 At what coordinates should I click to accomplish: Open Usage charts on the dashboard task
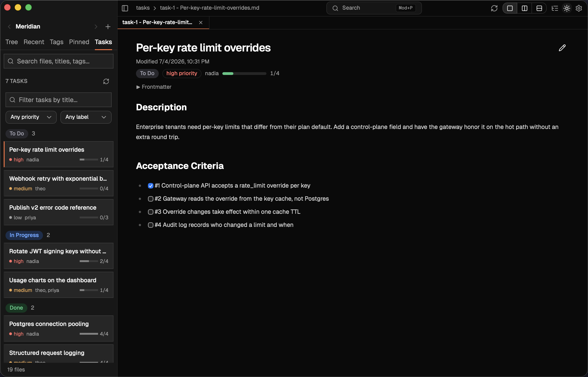point(59,285)
